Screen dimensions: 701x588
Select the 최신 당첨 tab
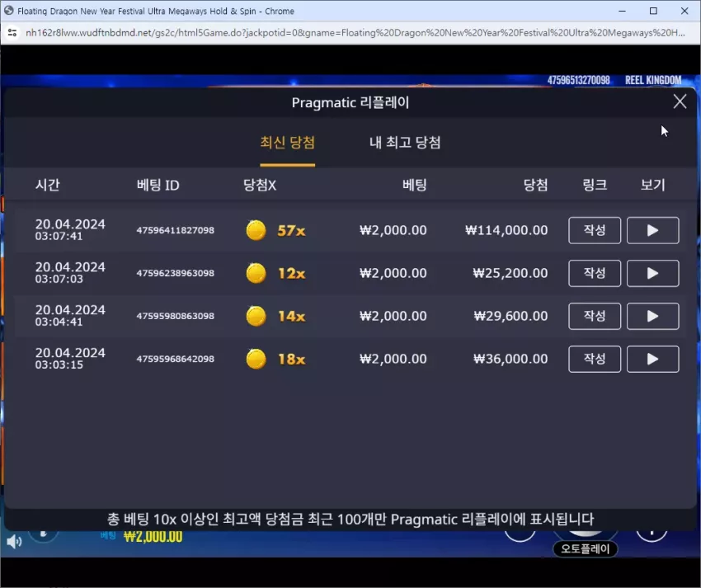(x=288, y=143)
